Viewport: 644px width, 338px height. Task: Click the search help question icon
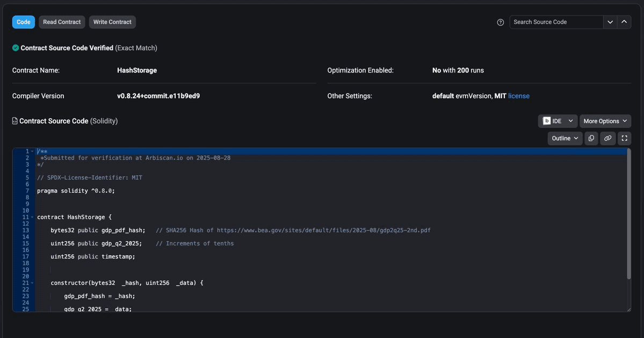pyautogui.click(x=500, y=22)
